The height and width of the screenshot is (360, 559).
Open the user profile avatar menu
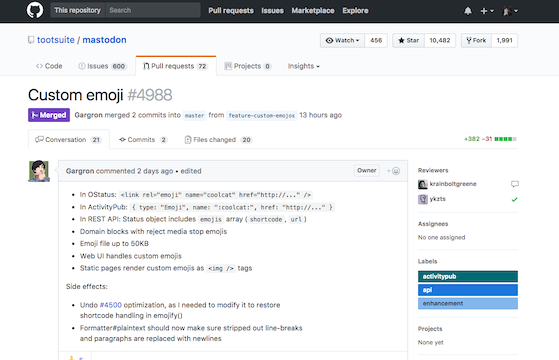click(x=510, y=11)
